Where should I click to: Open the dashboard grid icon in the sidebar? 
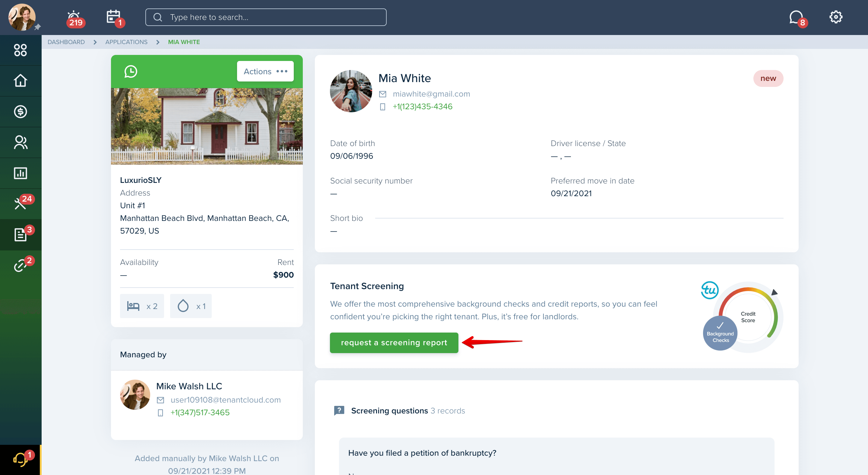point(20,50)
